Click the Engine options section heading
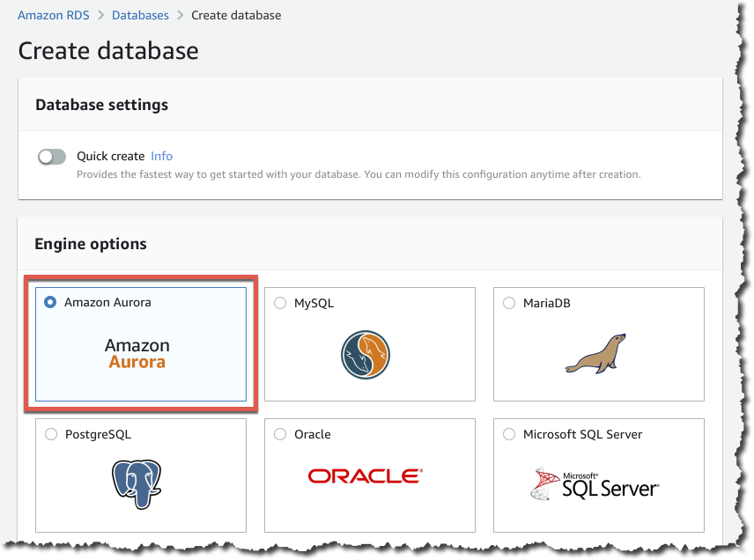Image resolution: width=754 pixels, height=560 pixels. 91,244
